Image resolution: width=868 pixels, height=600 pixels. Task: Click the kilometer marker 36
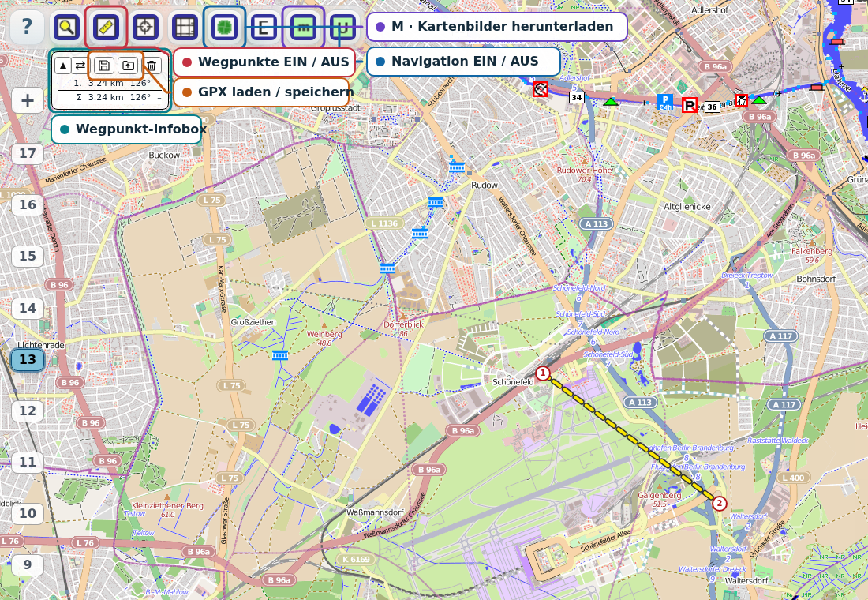[x=712, y=107]
